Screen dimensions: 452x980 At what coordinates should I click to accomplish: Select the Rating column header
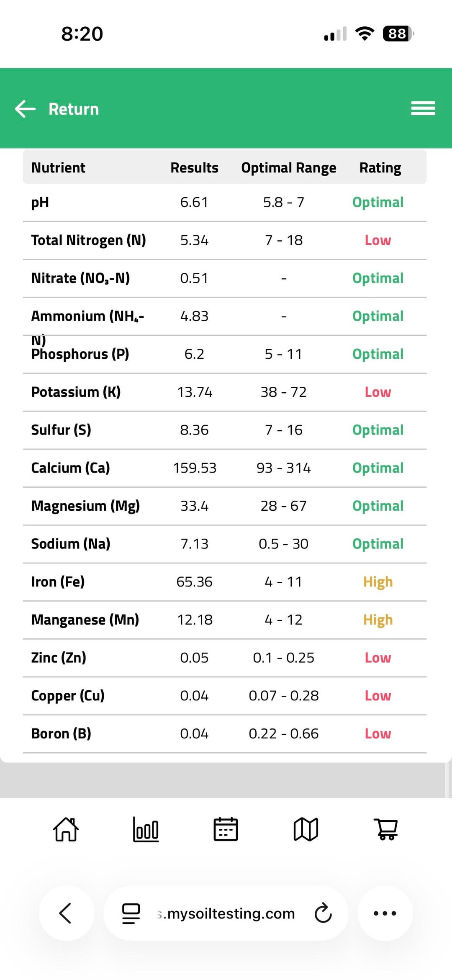click(380, 168)
